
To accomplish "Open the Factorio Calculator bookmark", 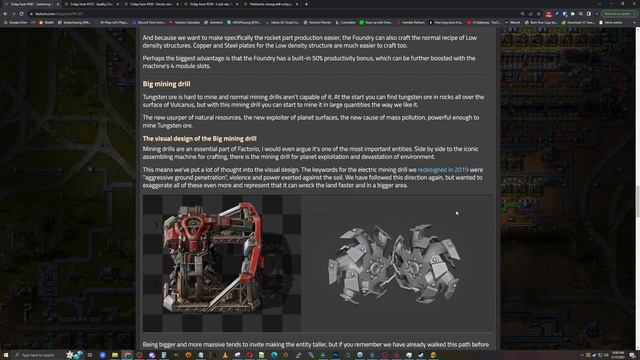I will coord(184,22).
